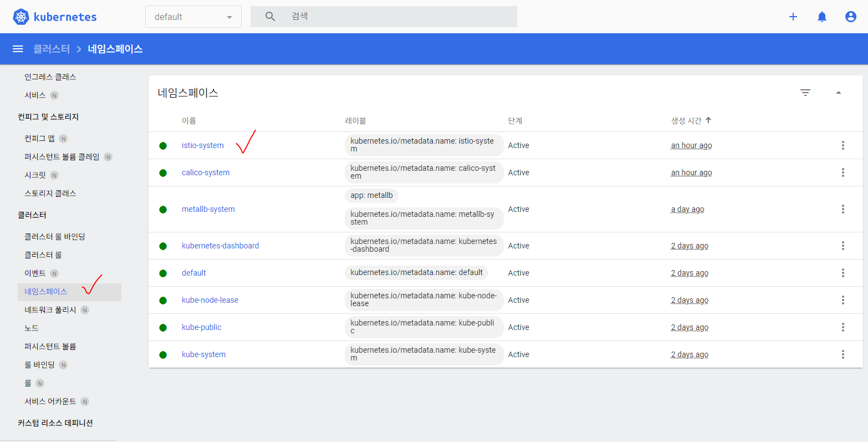The image size is (868, 442).
Task: Open the kube-node-lease namespace link
Action: coord(210,300)
